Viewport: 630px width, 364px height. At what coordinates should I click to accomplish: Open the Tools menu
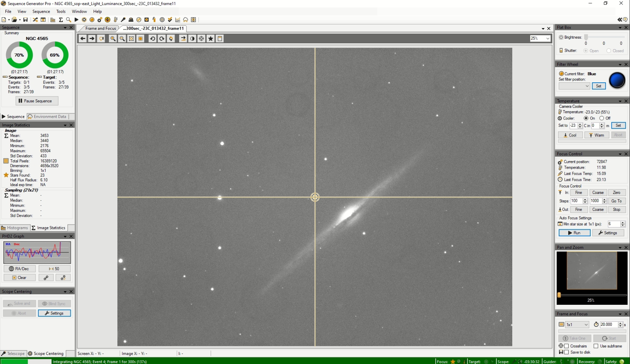(x=61, y=11)
